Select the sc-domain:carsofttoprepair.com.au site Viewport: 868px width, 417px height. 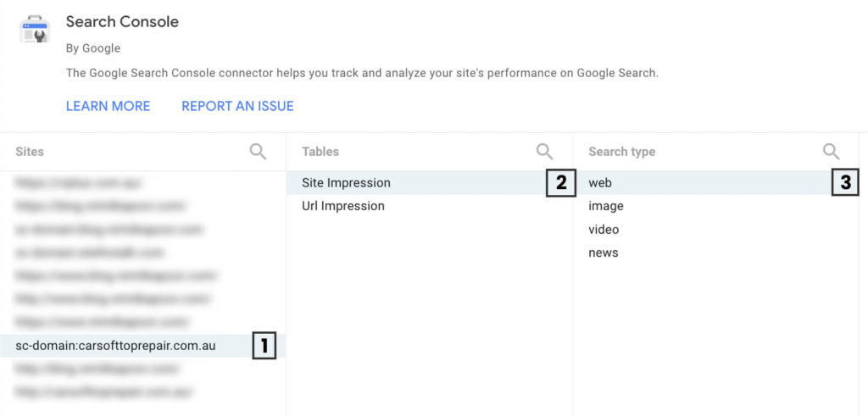pos(142,346)
